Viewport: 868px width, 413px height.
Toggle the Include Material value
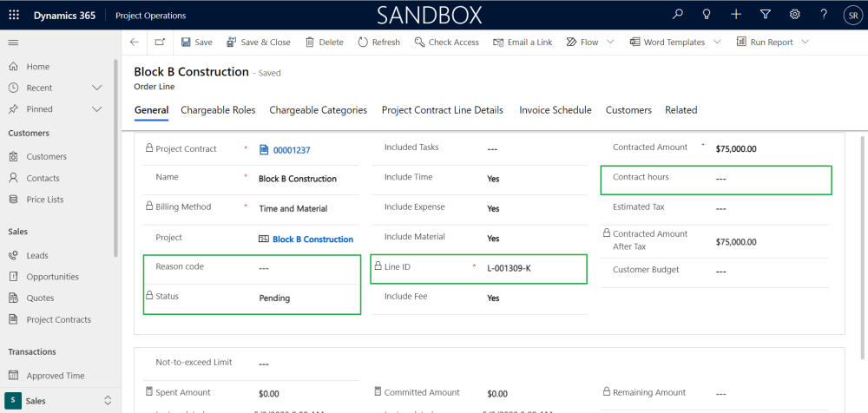[x=493, y=239]
